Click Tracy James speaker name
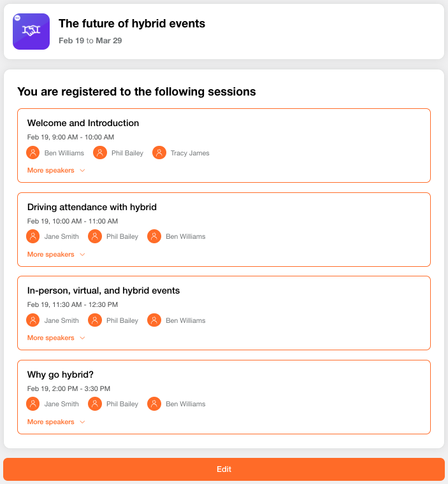Viewport: 448px width, 484px height. pyautogui.click(x=190, y=153)
